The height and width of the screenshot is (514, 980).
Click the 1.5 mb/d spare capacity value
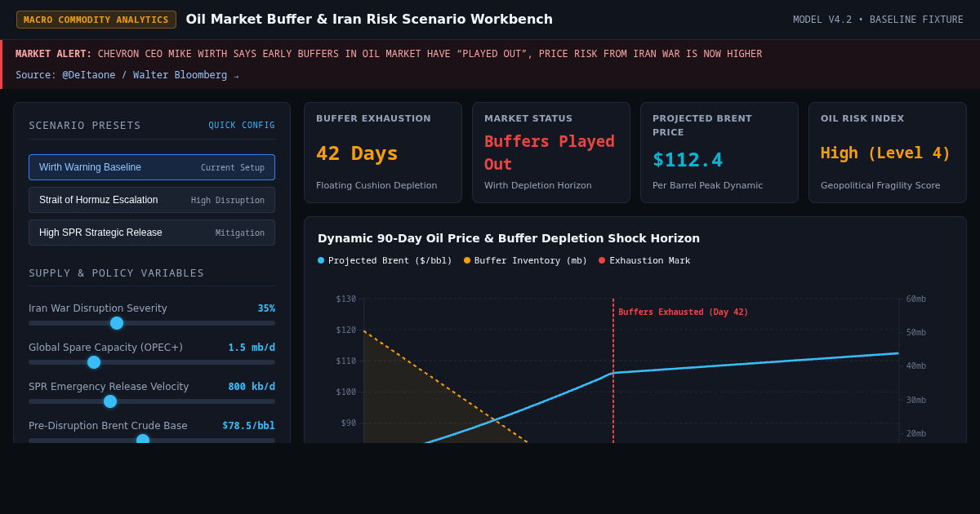tap(252, 348)
